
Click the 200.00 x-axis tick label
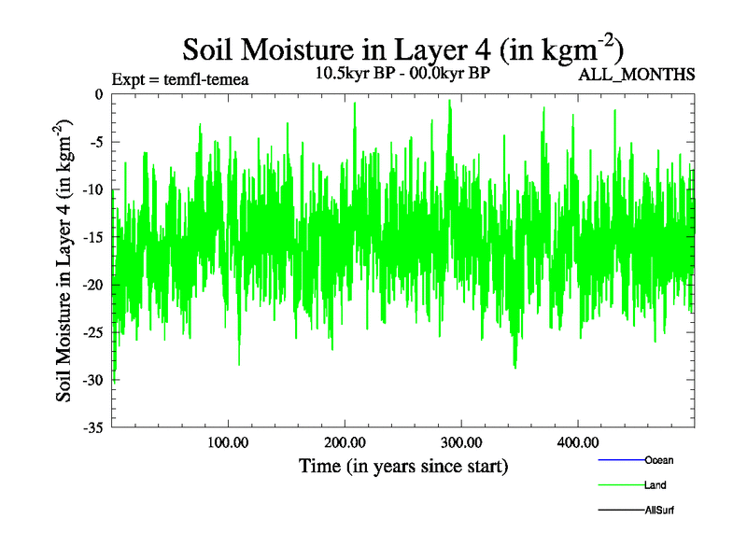tap(345, 442)
